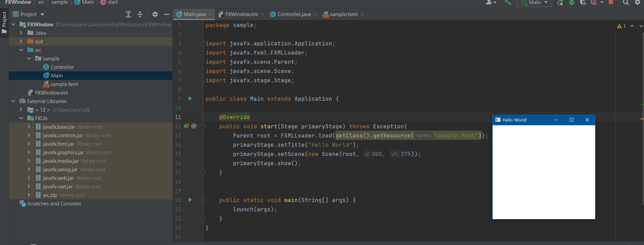Expand the src.zip library node

coord(29,195)
